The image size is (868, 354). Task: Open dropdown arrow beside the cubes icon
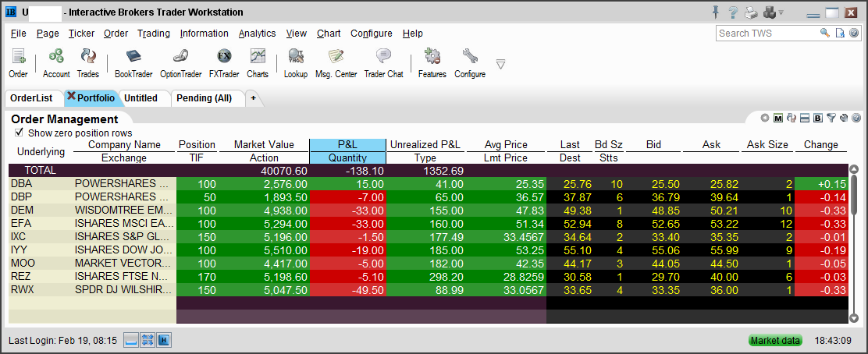point(781,12)
